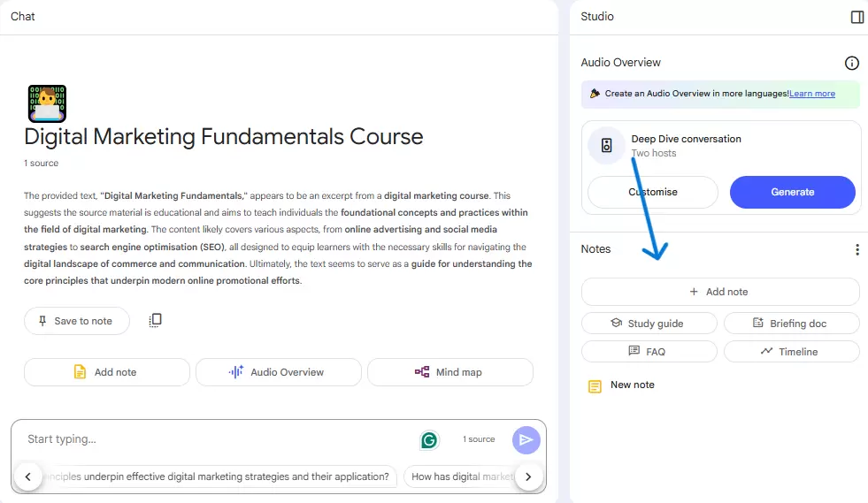
Task: Open the Mind map option
Action: pos(450,372)
